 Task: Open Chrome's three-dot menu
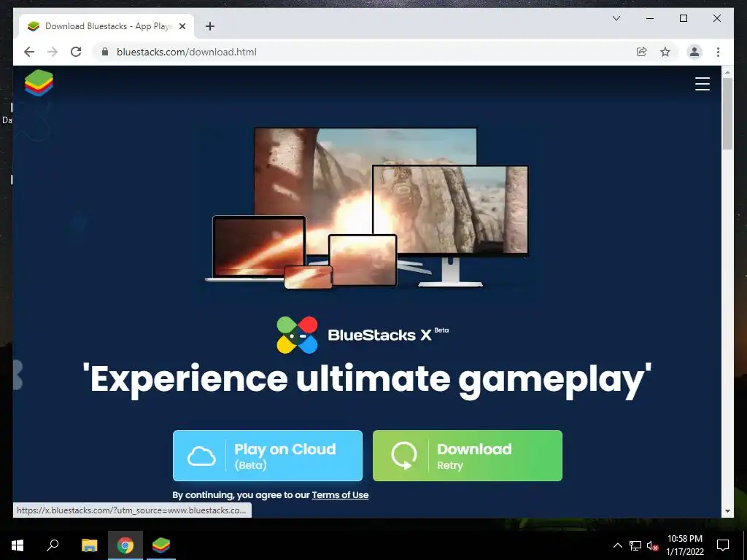point(718,52)
